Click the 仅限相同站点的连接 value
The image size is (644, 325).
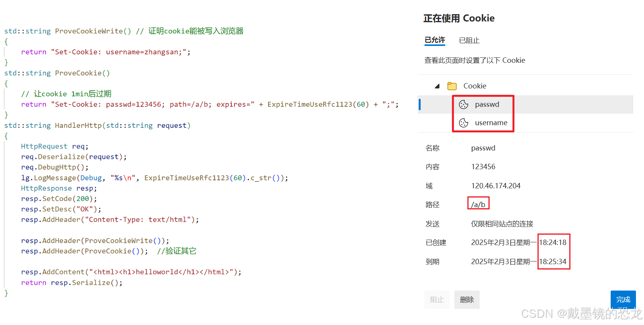click(502, 224)
